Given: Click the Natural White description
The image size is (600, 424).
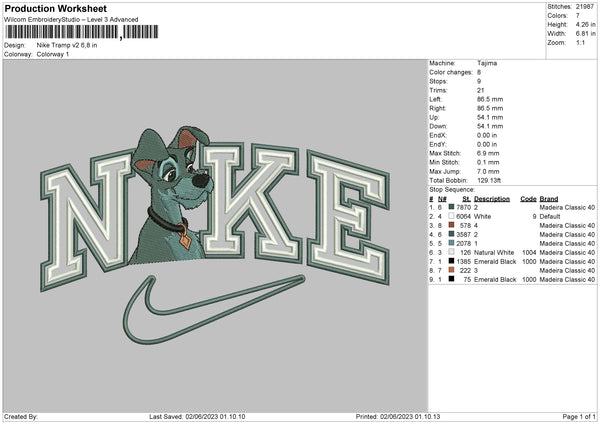Looking at the screenshot, I should point(494,253).
